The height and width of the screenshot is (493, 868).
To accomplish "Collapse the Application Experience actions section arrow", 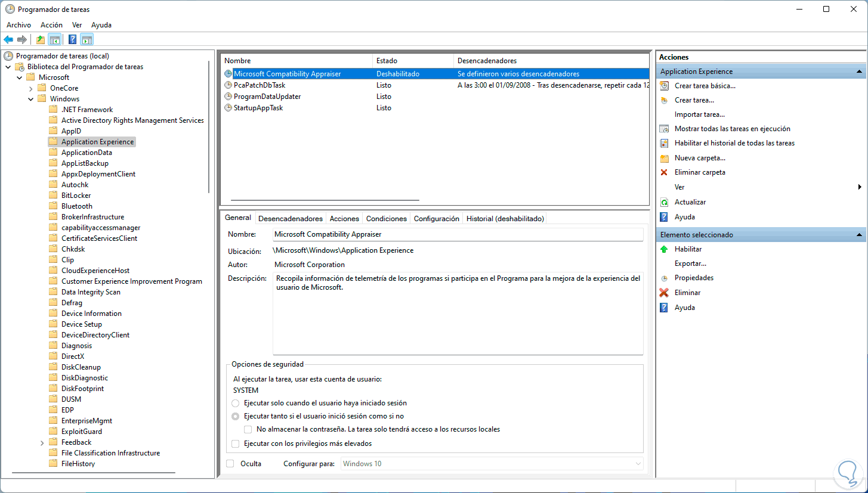I will point(859,72).
